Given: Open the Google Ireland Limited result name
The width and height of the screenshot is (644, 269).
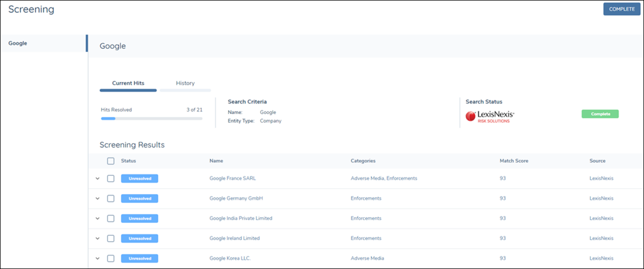Looking at the screenshot, I should click(235, 238).
